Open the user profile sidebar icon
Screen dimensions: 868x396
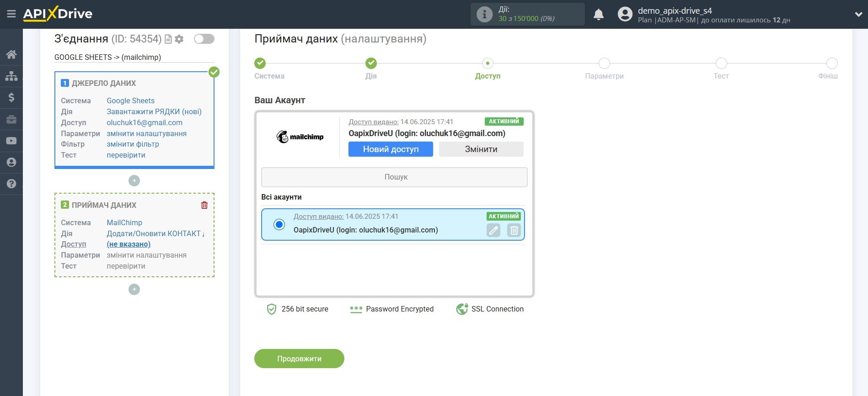[11, 162]
